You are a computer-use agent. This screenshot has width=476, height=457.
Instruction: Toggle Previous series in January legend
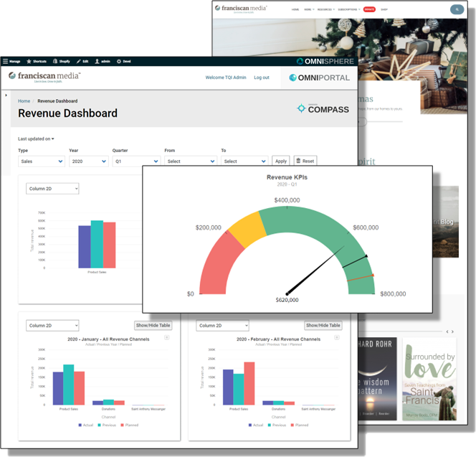(x=107, y=425)
